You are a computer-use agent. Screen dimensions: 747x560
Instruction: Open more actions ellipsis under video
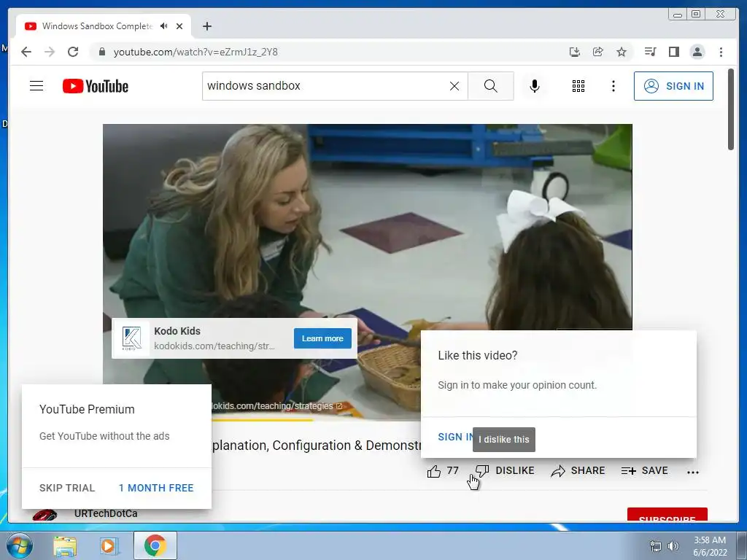(x=693, y=472)
